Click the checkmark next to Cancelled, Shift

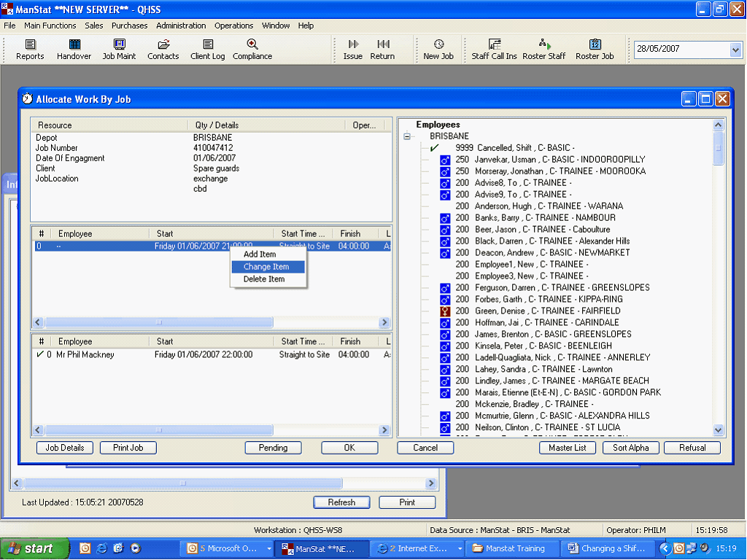click(435, 148)
